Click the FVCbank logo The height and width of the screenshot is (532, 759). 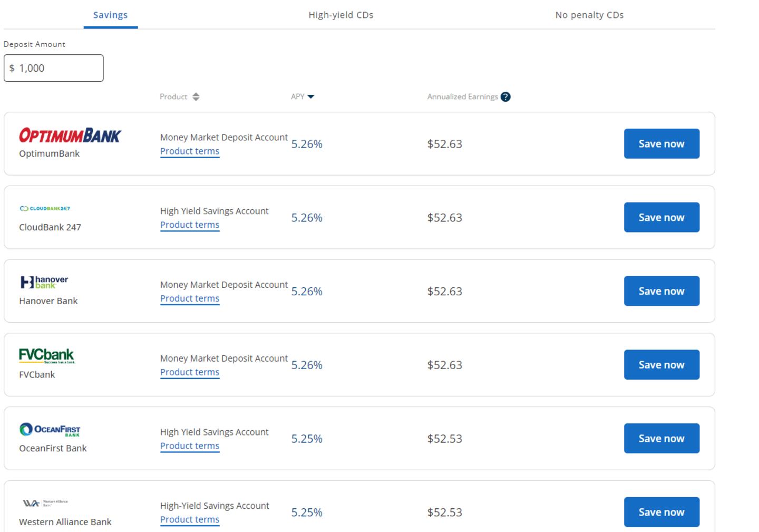point(47,355)
